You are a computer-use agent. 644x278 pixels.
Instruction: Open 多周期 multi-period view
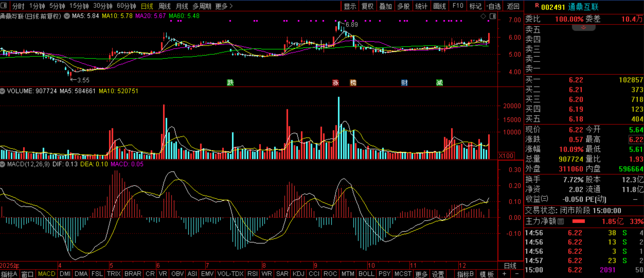point(202,6)
